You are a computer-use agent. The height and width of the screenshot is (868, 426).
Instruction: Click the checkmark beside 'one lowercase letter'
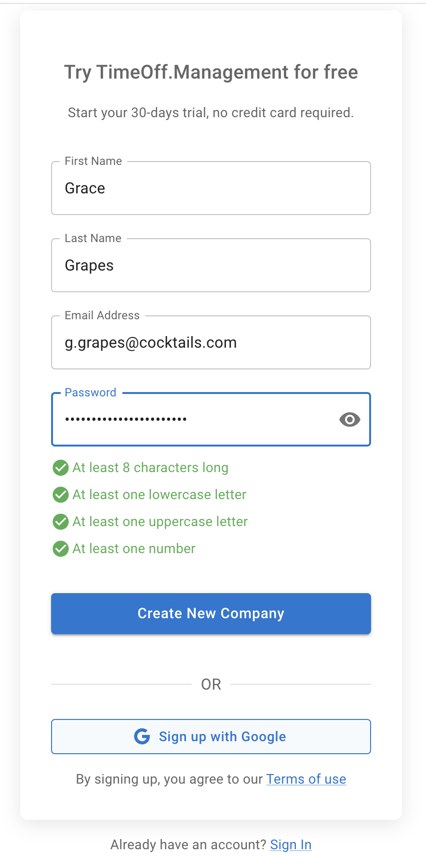[x=60, y=494]
